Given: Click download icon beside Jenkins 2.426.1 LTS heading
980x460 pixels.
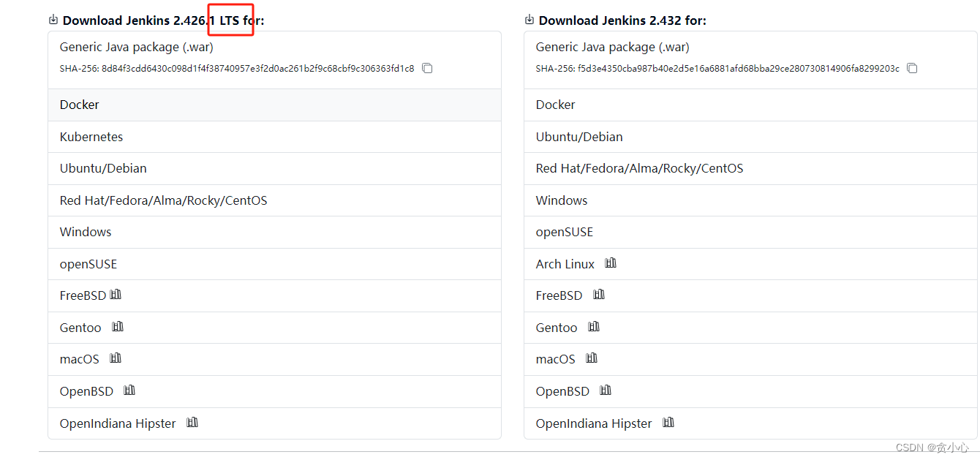Looking at the screenshot, I should click(x=53, y=20).
